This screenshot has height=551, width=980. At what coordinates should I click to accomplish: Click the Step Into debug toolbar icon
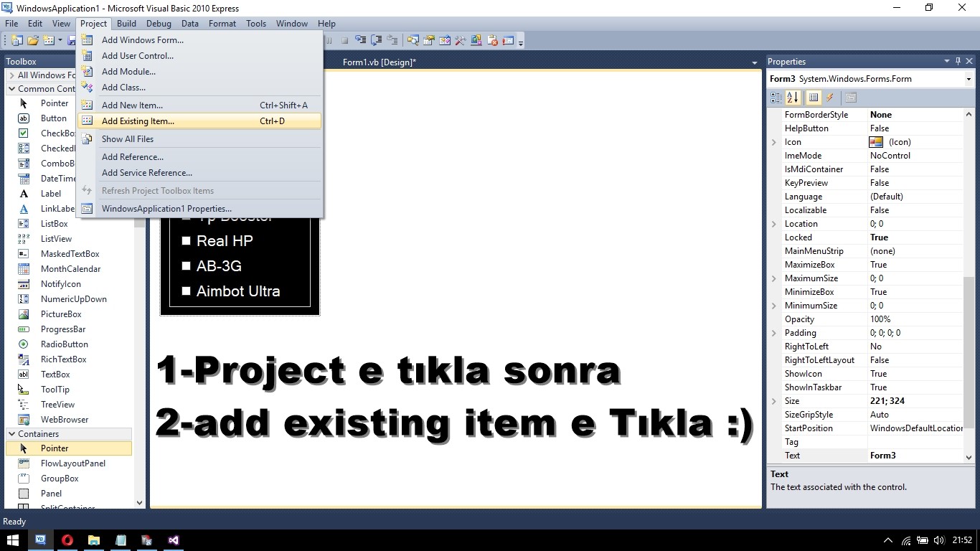pyautogui.click(x=361, y=41)
